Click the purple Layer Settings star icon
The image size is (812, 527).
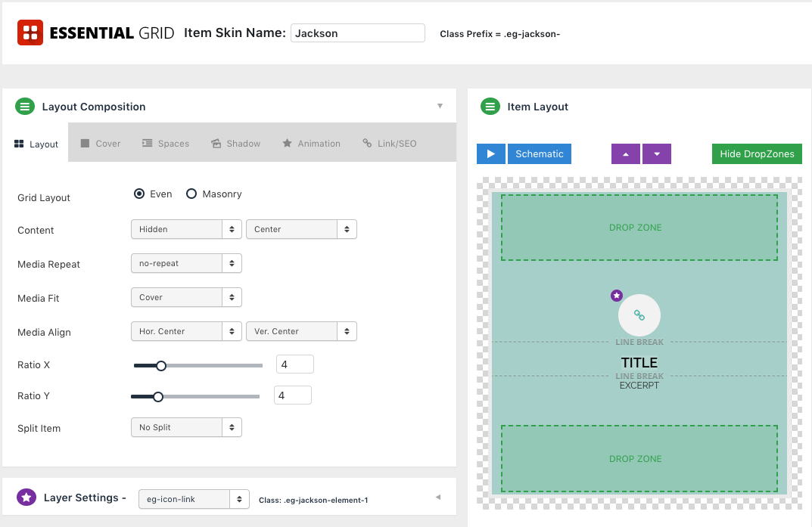click(26, 497)
